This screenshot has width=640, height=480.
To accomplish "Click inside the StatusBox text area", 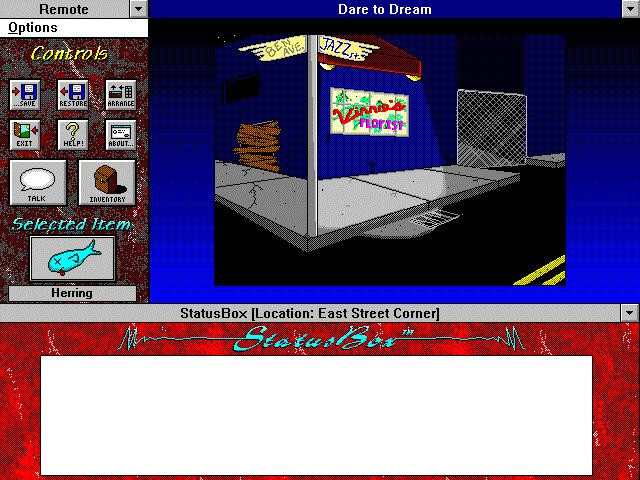I will pyautogui.click(x=316, y=416).
